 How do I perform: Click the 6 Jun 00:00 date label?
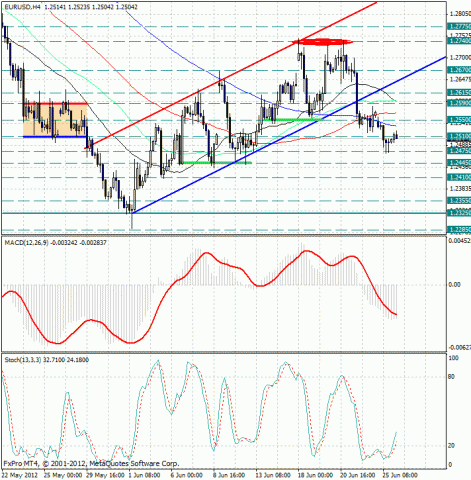186,475
